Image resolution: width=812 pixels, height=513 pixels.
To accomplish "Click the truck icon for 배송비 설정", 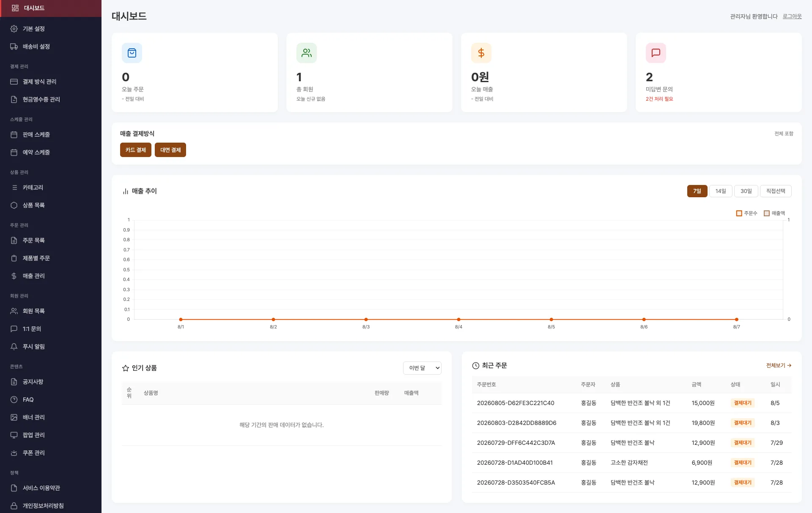I will pos(14,47).
